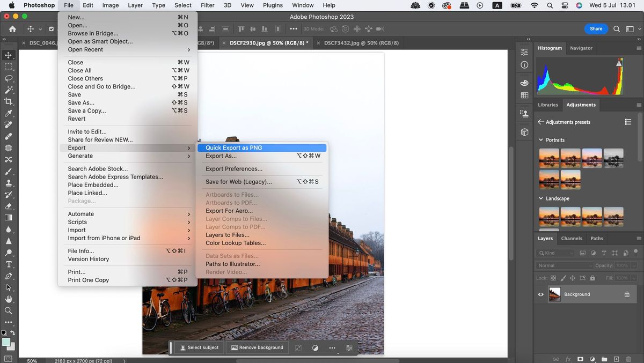Toggle lock position move icon

(x=573, y=278)
